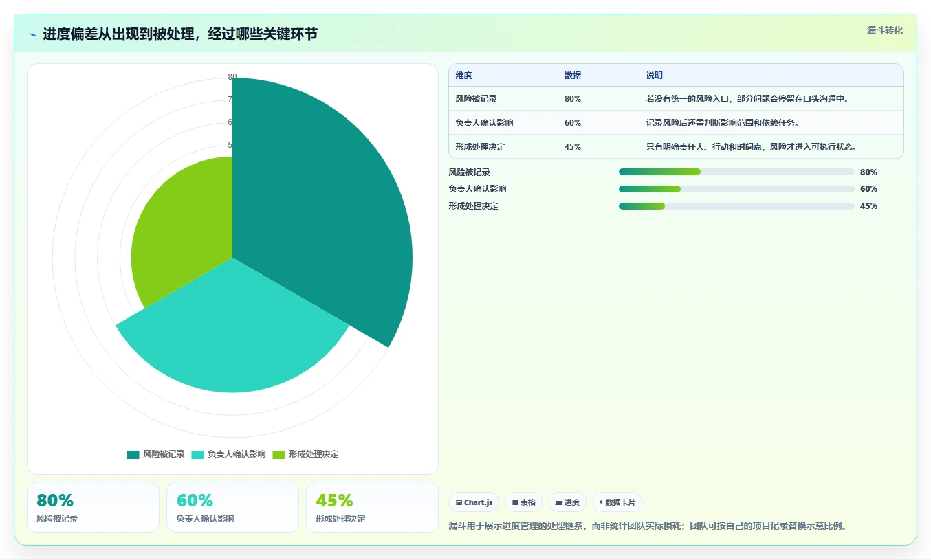Select the 形成处理决定 cell in the table
Image resolution: width=931 pixels, height=560 pixels.
tap(480, 147)
